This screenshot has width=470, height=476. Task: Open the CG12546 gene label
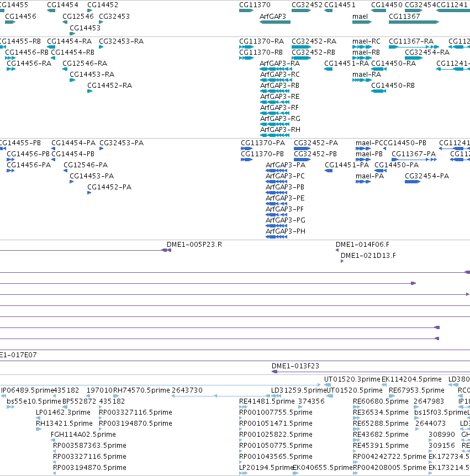click(x=78, y=17)
